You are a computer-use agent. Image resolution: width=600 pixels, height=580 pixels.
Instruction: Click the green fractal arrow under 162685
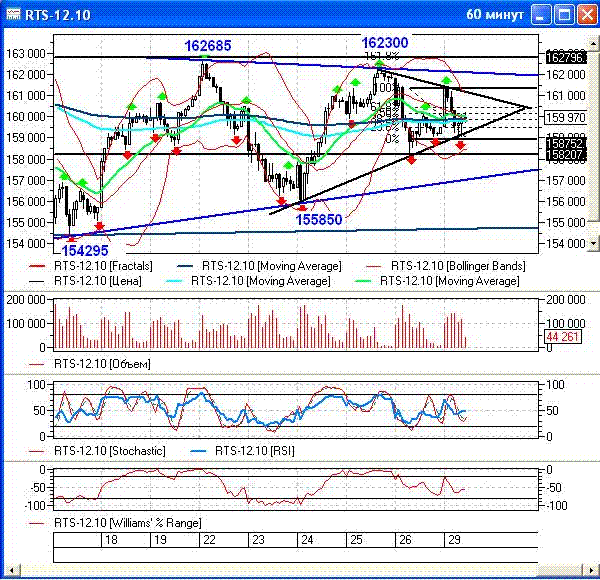pyautogui.click(x=205, y=57)
